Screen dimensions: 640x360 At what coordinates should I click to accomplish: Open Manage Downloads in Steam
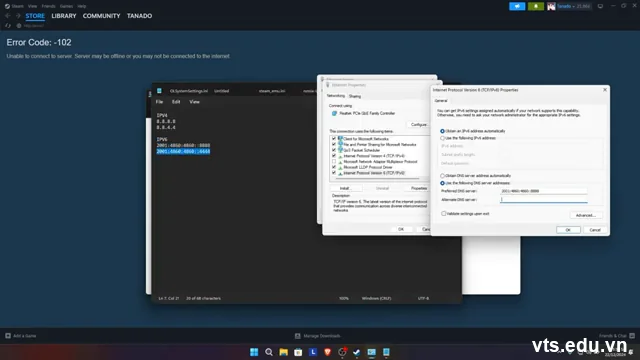318,336
